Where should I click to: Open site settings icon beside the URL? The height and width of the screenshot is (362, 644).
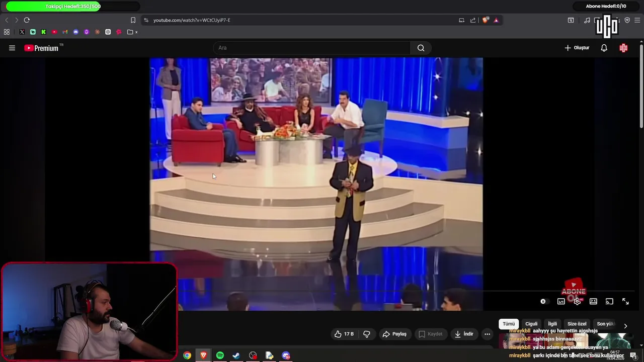coord(146,20)
